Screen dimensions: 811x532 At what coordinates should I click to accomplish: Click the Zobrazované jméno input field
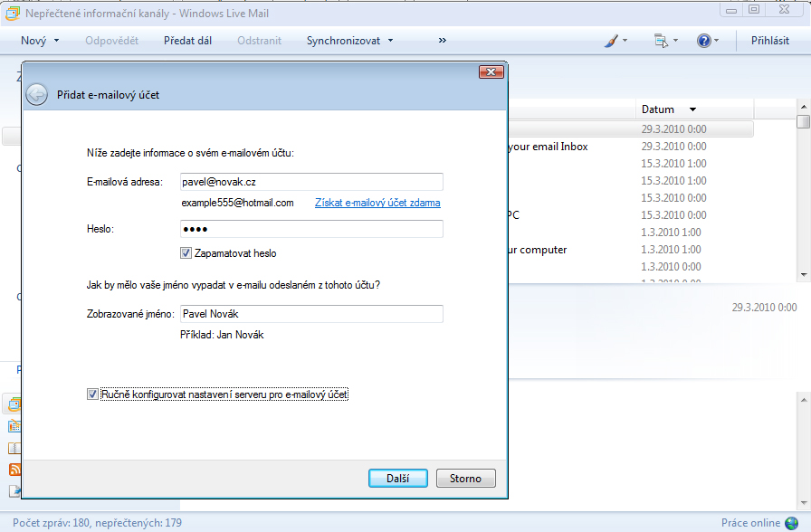[x=312, y=314]
